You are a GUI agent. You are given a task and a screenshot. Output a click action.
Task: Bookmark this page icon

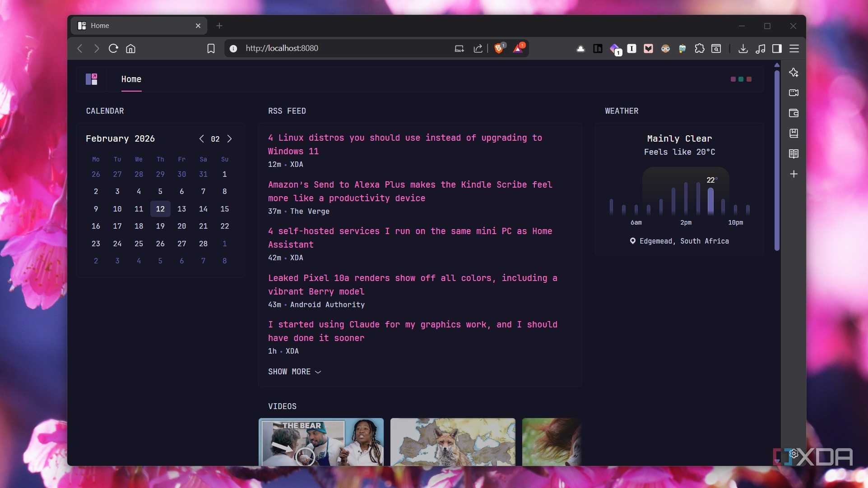211,48
